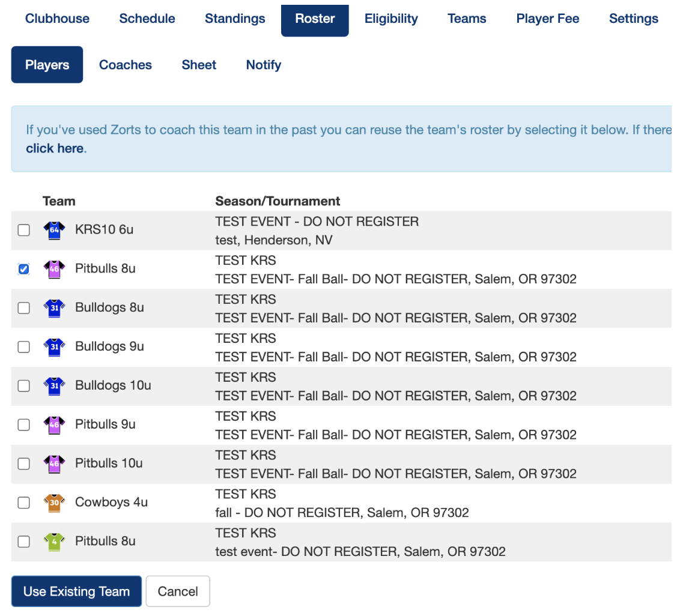Screen dimensions: 674x616
Task: Click the Cancel button
Action: point(178,591)
